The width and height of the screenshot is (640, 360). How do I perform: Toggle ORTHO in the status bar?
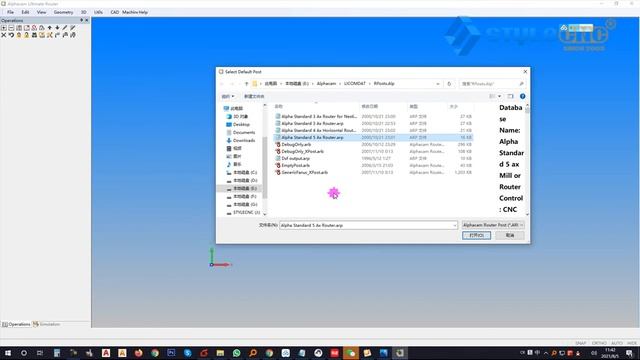pos(599,343)
